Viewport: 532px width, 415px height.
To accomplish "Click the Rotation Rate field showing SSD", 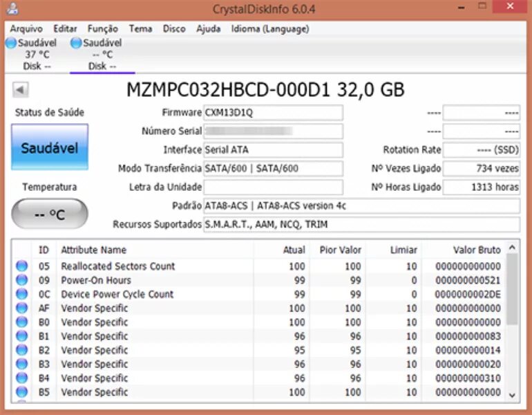I will (x=482, y=150).
